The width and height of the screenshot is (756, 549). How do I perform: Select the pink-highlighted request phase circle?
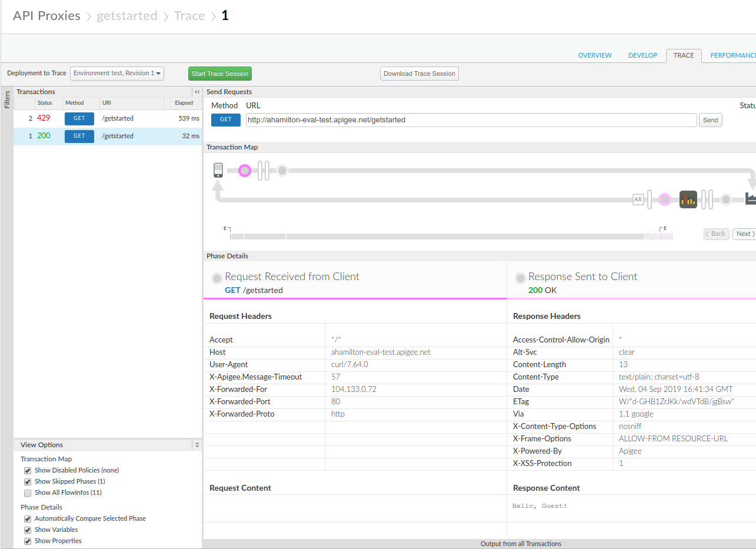[245, 171]
